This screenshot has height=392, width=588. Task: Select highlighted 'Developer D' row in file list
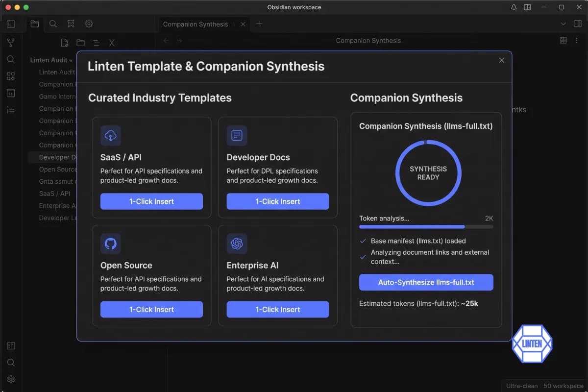pyautogui.click(x=52, y=157)
